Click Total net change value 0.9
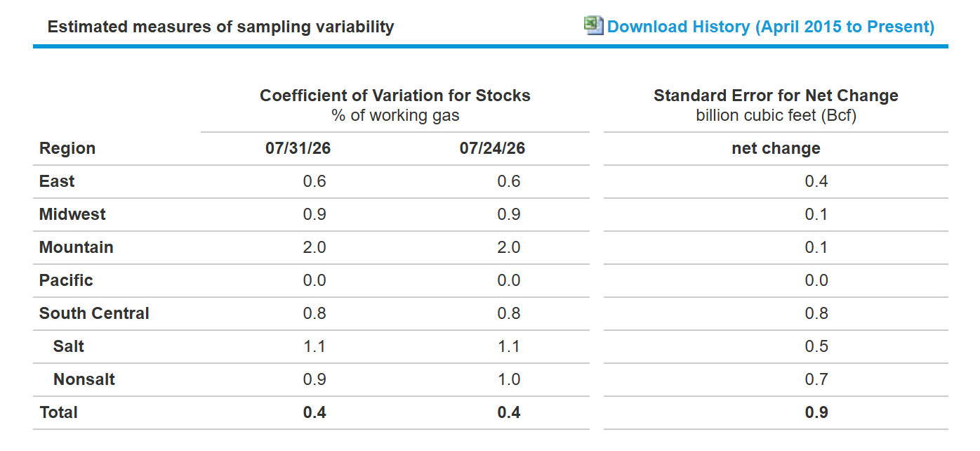The height and width of the screenshot is (451, 980). point(816,412)
